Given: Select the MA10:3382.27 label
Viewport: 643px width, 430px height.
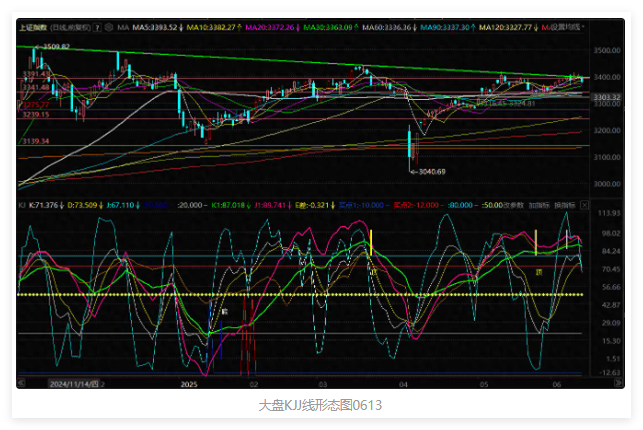Looking at the screenshot, I should tap(211, 27).
